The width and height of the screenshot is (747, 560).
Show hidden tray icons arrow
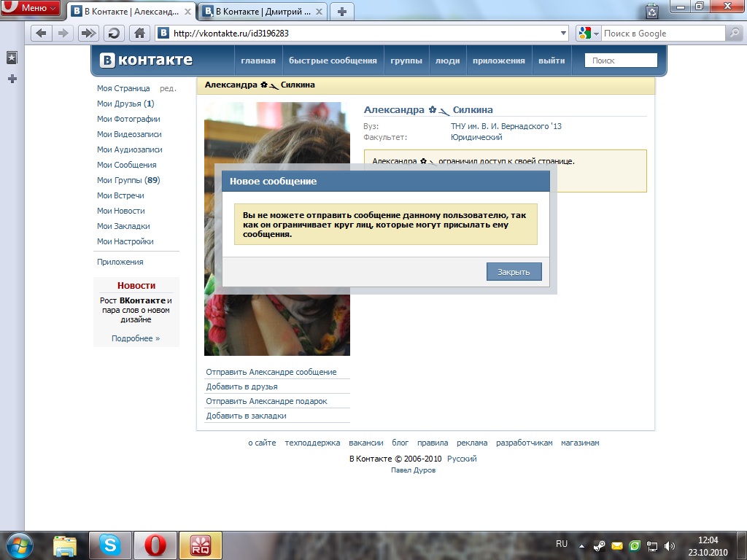click(x=581, y=546)
